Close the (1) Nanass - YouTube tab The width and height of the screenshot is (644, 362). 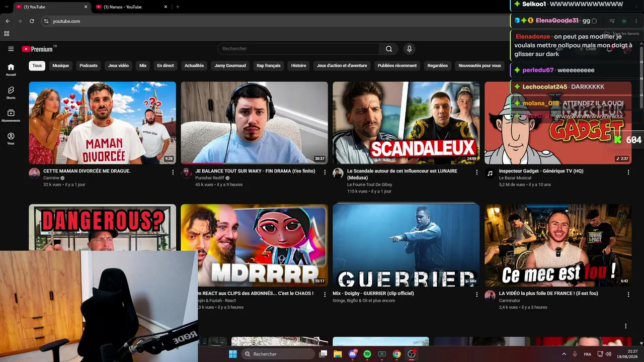tap(166, 7)
